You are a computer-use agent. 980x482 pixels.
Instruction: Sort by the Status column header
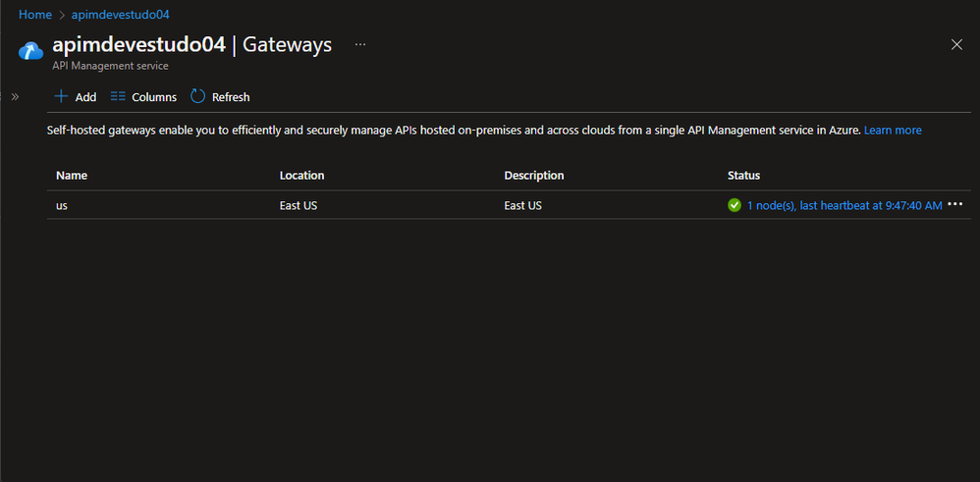743,176
